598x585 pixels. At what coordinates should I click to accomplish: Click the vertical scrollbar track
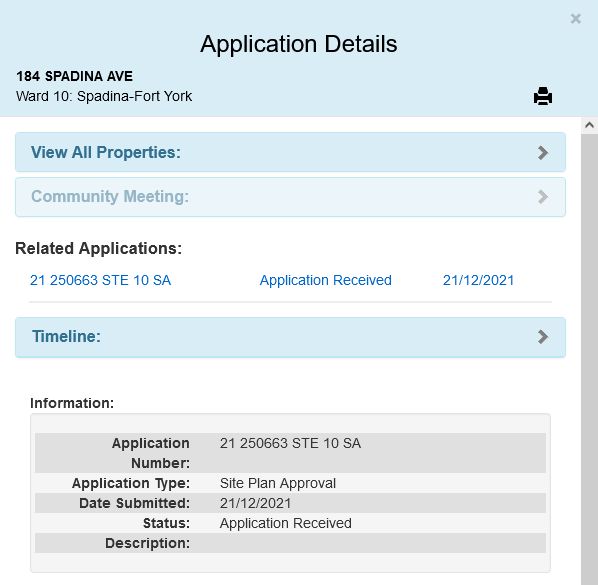point(589,359)
